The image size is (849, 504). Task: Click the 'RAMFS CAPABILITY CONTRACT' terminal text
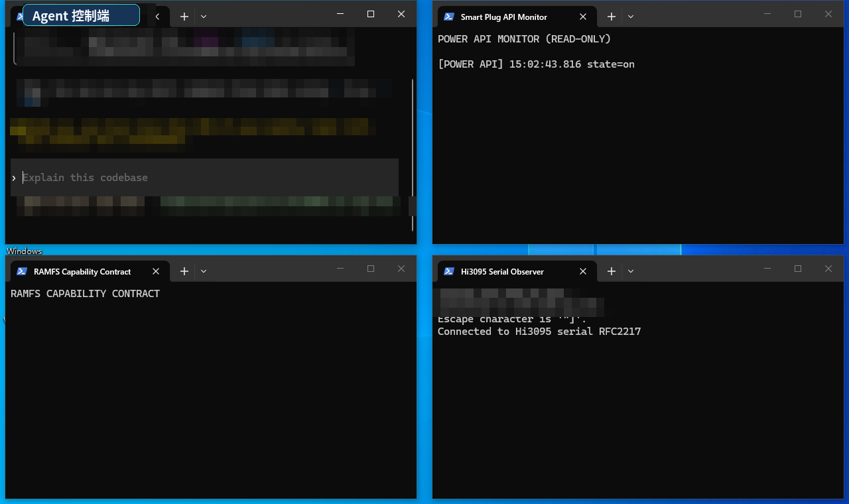coord(85,294)
